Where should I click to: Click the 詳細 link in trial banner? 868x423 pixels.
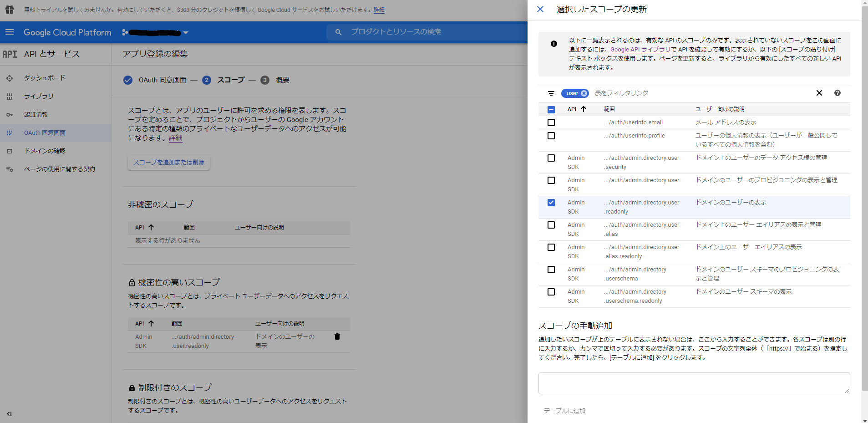pyautogui.click(x=379, y=10)
